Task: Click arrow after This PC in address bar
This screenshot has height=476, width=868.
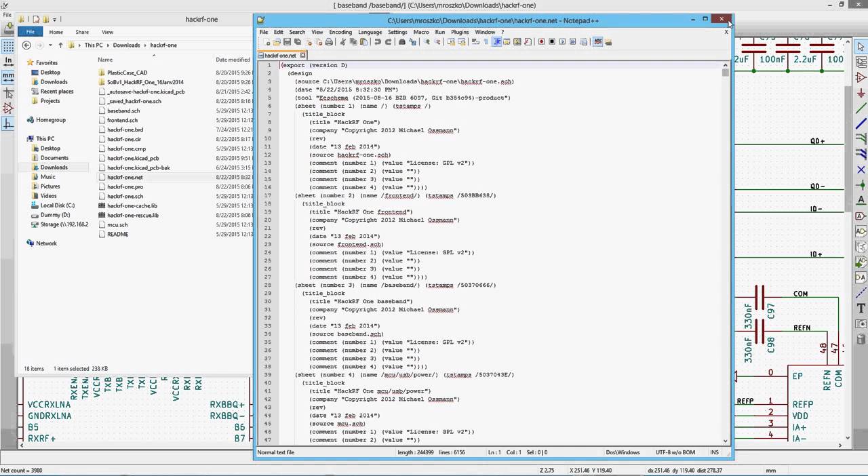Action: point(108,45)
